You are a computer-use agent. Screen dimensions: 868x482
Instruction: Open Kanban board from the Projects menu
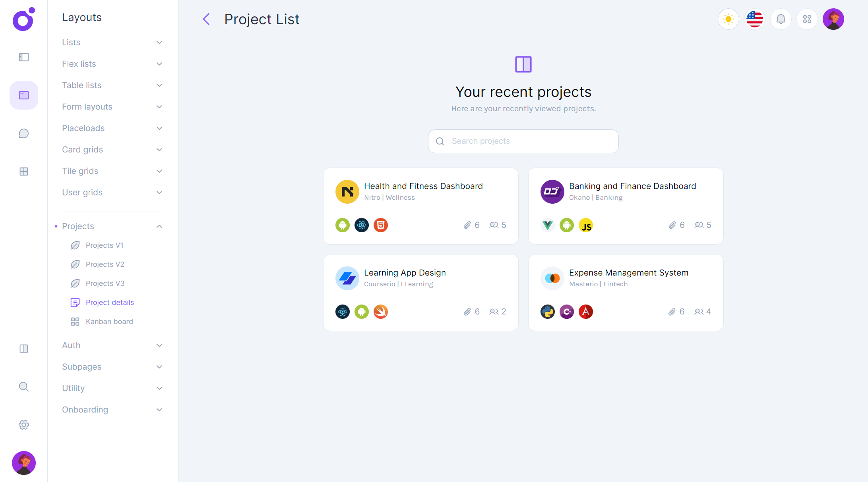click(x=109, y=321)
